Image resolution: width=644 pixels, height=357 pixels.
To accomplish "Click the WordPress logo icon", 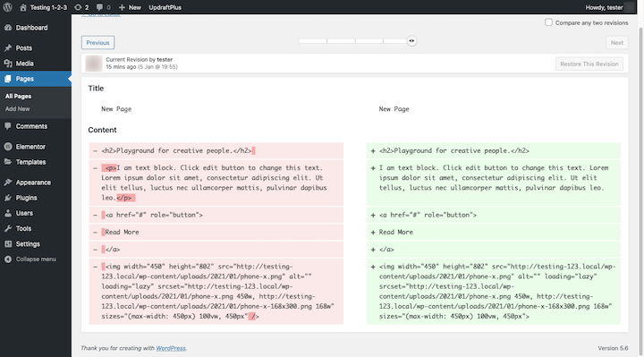I will 7,7.
